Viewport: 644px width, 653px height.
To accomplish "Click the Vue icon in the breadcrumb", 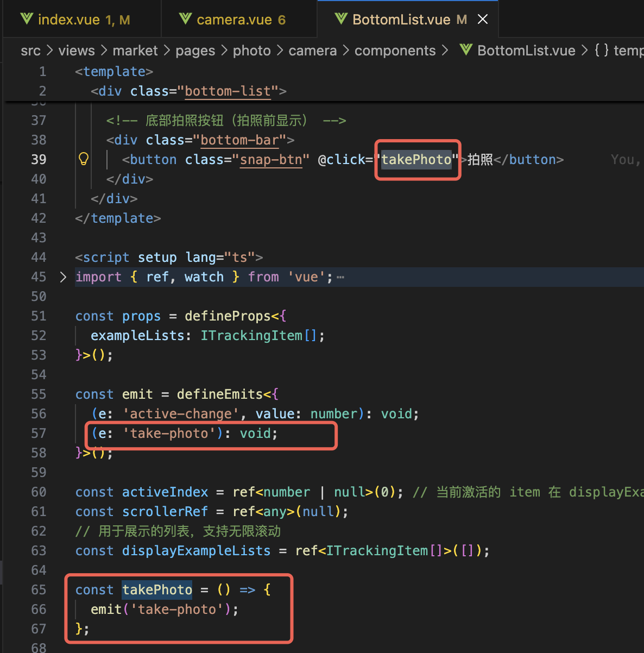I will [466, 50].
